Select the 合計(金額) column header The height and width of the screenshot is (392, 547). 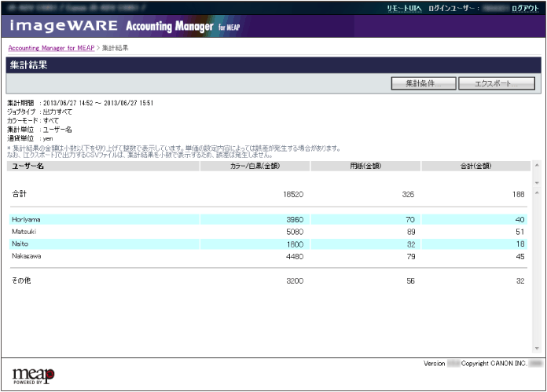click(x=475, y=166)
